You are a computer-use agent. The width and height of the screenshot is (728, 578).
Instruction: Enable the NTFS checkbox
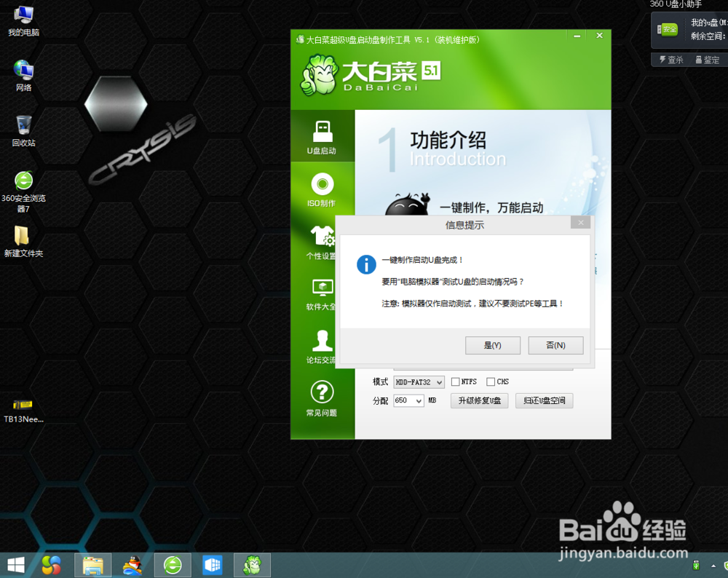[456, 381]
